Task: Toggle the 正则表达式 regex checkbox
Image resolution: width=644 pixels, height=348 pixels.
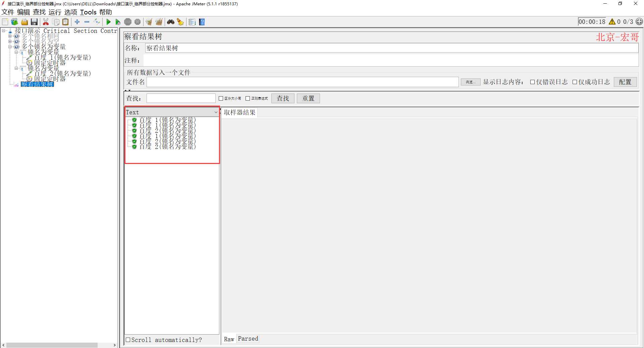Action: click(248, 98)
